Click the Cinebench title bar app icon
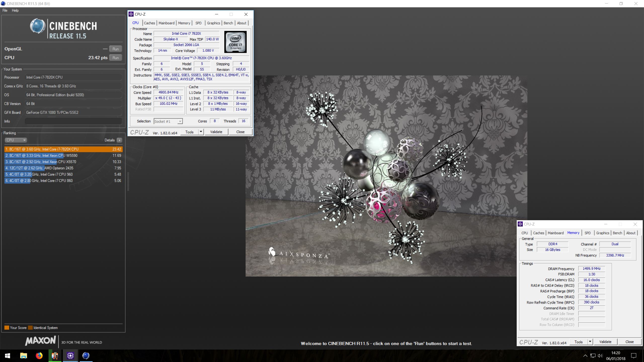This screenshot has height=362, width=644. pos(3,4)
